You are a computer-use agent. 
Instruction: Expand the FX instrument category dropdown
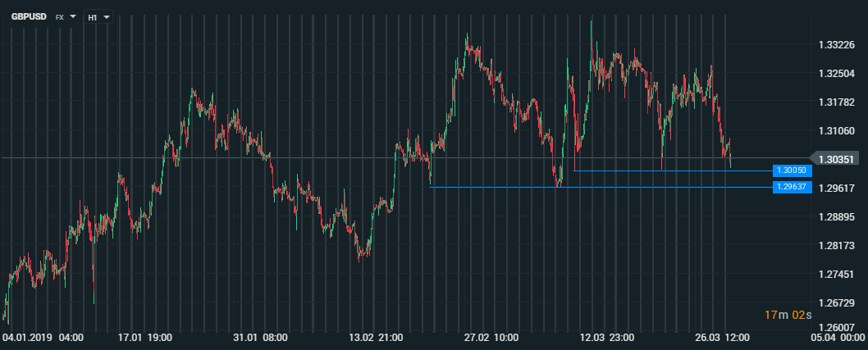click(x=66, y=17)
